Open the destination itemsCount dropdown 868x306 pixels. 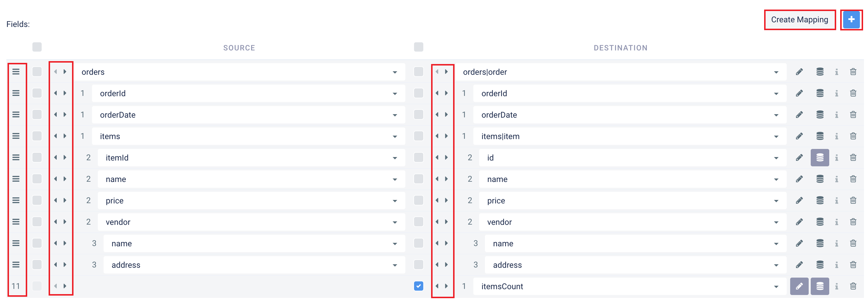click(629, 286)
